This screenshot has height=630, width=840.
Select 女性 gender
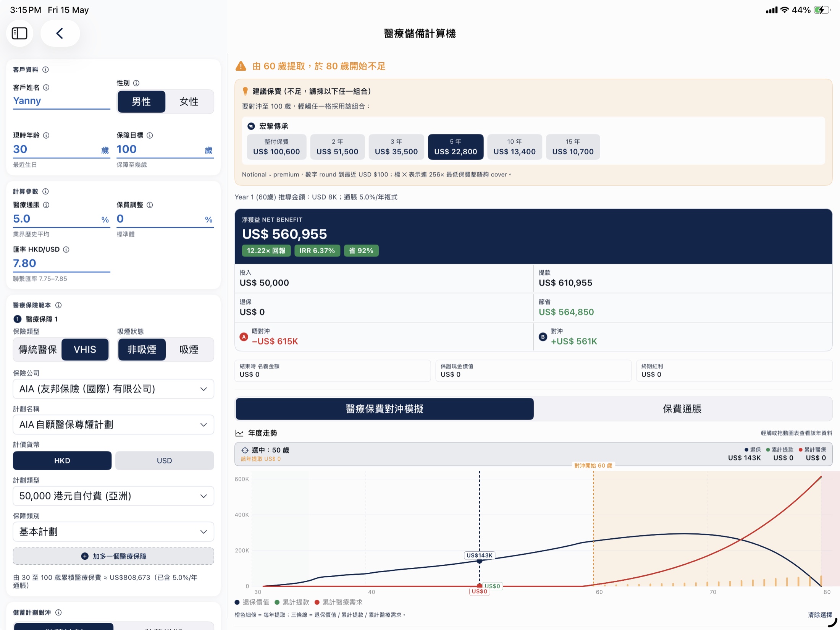coord(189,102)
